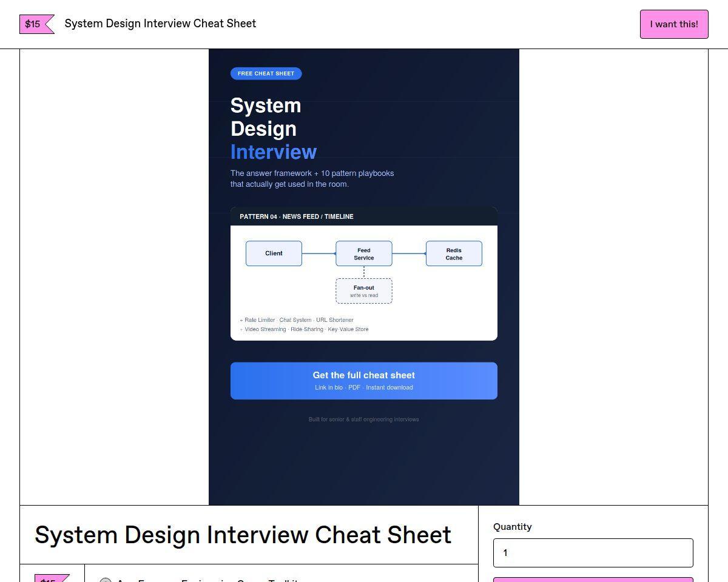Click the $15 price tag in header
Screen dimensions: 728x582
[x=36, y=24]
